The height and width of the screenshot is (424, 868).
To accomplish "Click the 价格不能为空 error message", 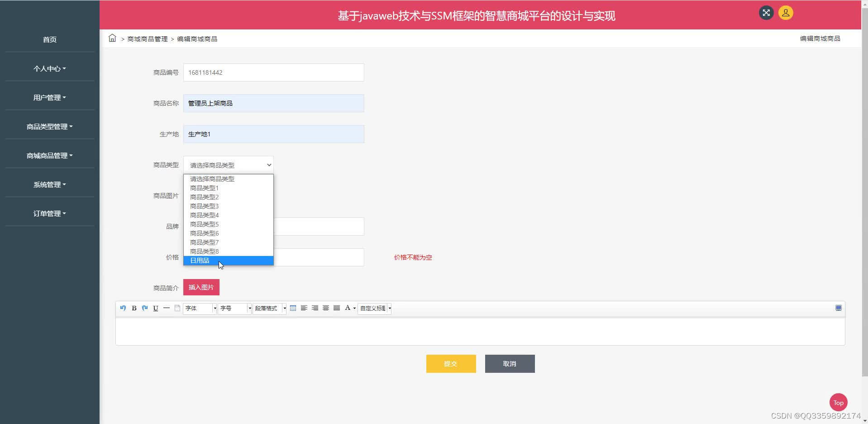I will [413, 257].
